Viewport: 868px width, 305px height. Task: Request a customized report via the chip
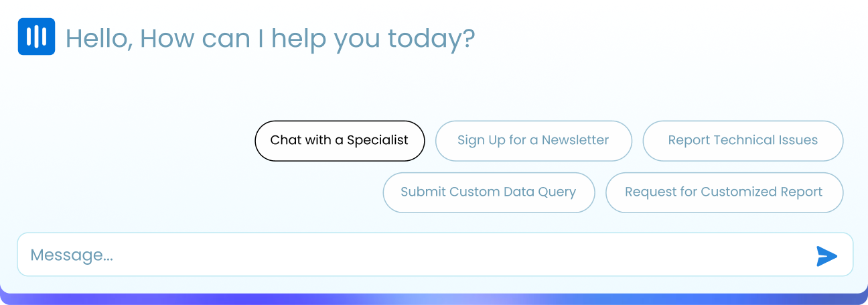[723, 192]
